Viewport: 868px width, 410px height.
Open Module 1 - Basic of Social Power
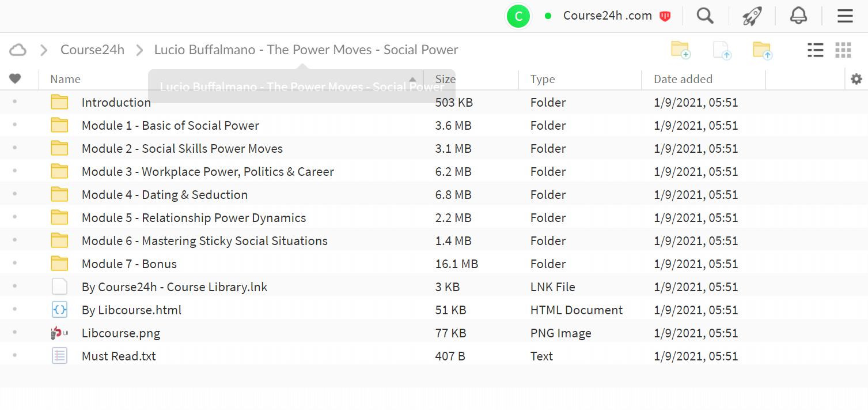[x=170, y=125]
